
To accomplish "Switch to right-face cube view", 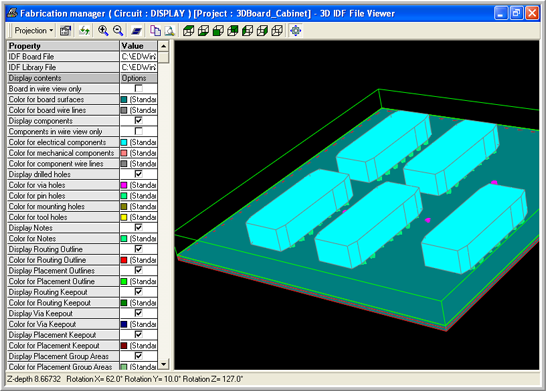I will tap(262, 31).
